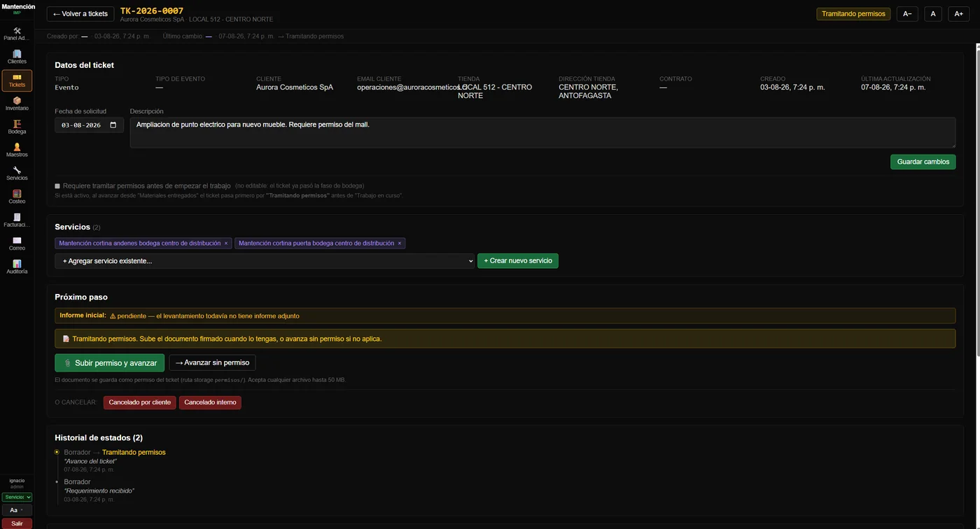
Task: Select the Tickets sidebar item
Action: tap(17, 80)
